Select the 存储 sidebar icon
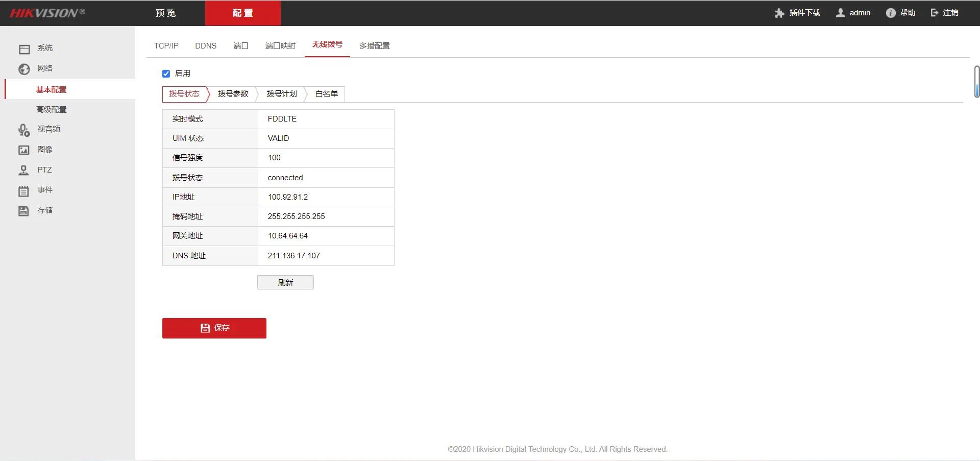The height and width of the screenshot is (461, 980). coord(24,210)
